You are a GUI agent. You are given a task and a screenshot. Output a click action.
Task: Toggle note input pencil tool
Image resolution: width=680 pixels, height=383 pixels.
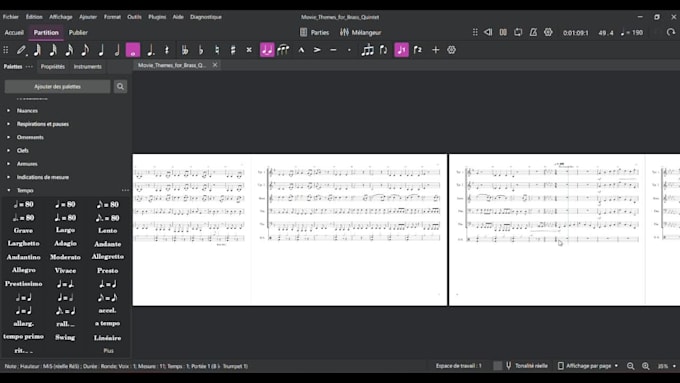click(21, 50)
